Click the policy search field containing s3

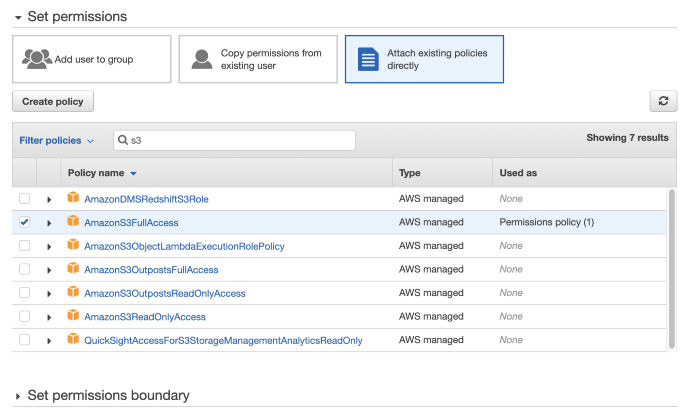[x=234, y=140]
